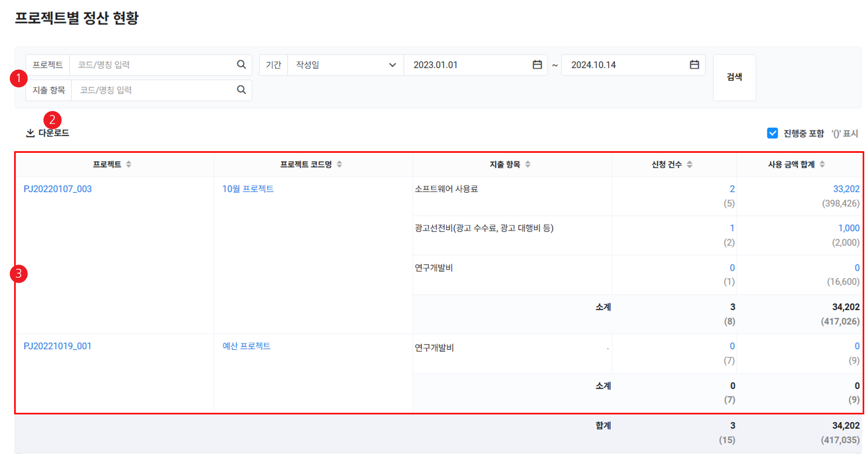Sort by 프로젝트 코드명 column arrows

(x=339, y=164)
